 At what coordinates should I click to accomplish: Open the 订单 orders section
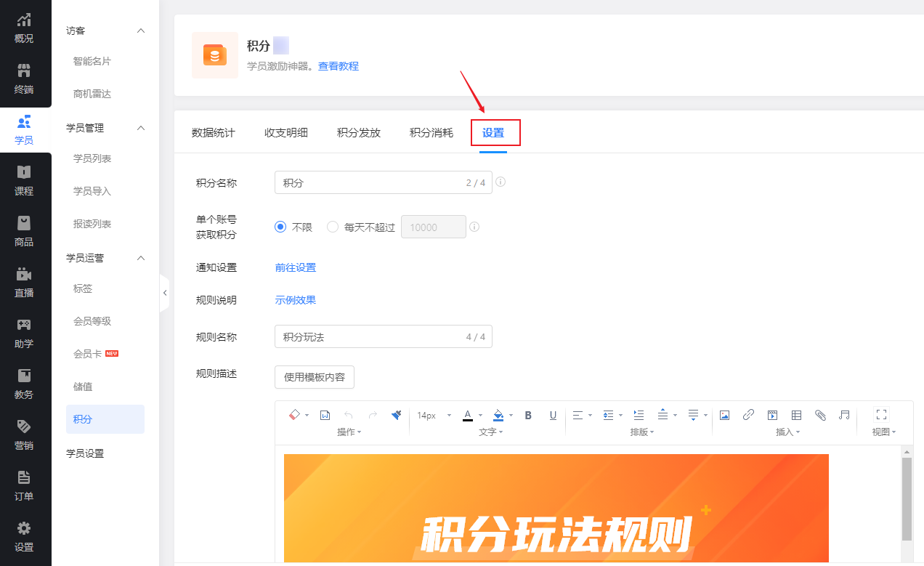point(24,486)
